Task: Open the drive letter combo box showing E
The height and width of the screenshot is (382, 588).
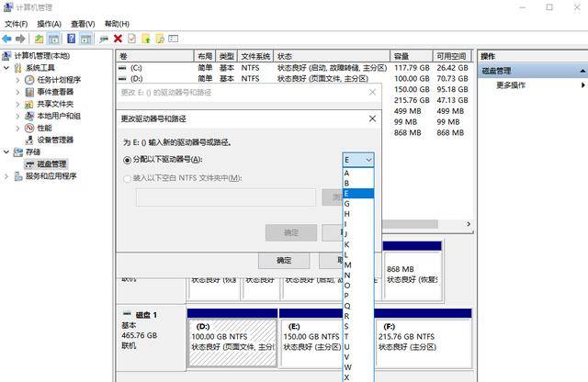Action: (358, 160)
